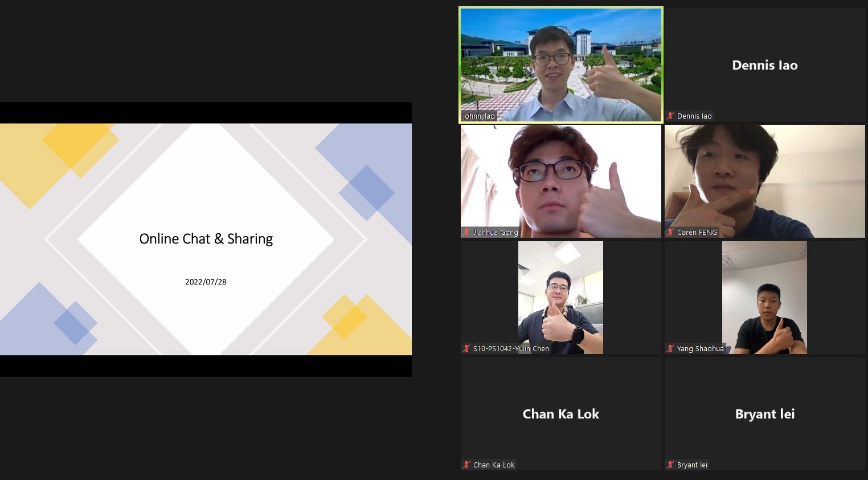This screenshot has height=480, width=868.
Task: Click muted mic icon beside Caren FENG
Action: tap(670, 232)
